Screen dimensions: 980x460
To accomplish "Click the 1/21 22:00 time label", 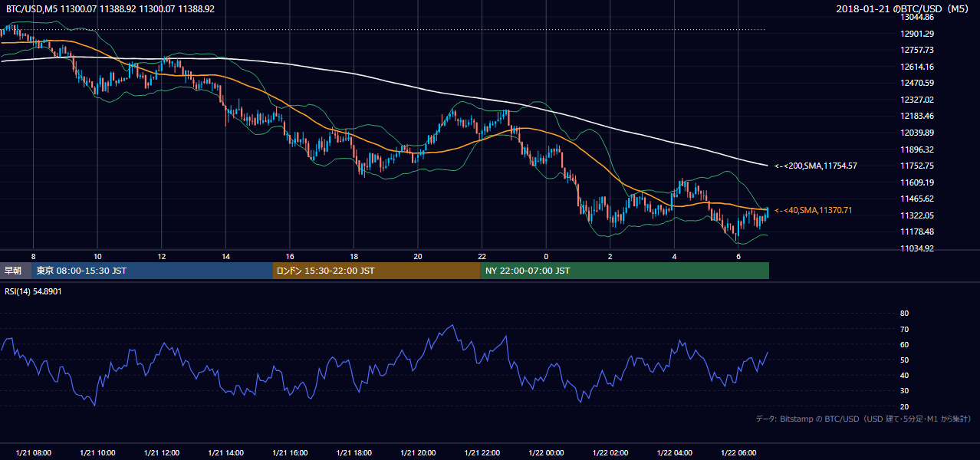I will pos(482,453).
